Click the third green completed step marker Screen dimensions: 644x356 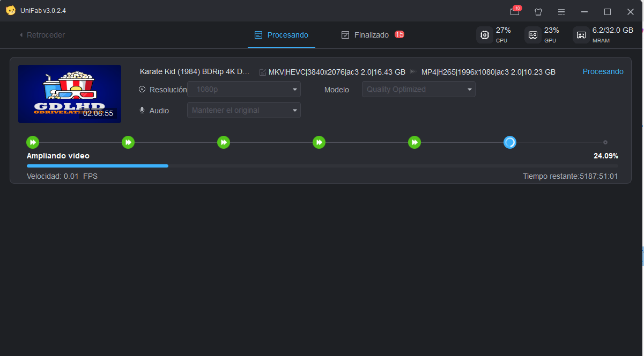(x=224, y=142)
